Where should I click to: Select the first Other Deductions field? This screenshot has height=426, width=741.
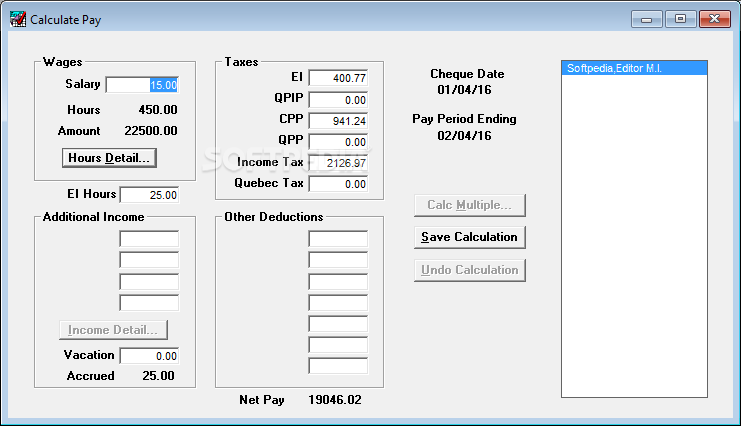pyautogui.click(x=338, y=239)
